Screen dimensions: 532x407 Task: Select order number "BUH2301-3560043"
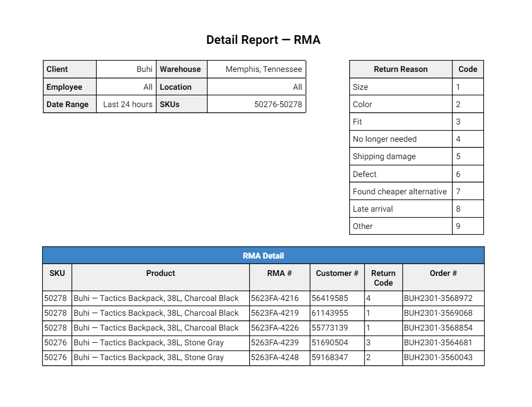pos(438,357)
